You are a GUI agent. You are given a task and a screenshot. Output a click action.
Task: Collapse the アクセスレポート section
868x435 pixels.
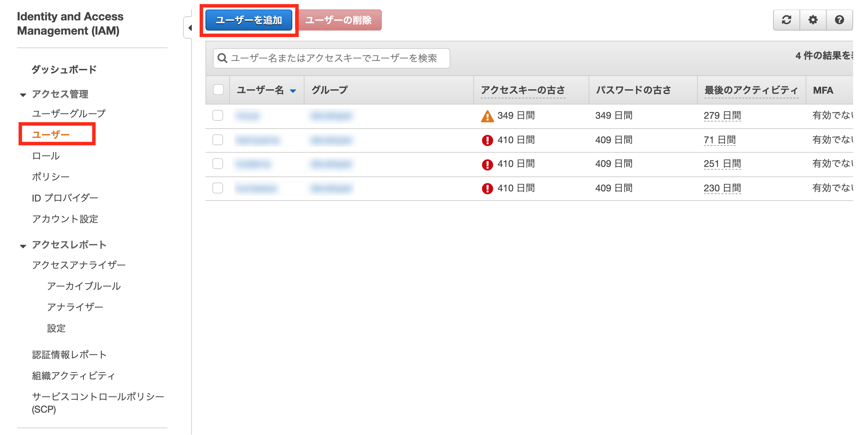tap(23, 246)
